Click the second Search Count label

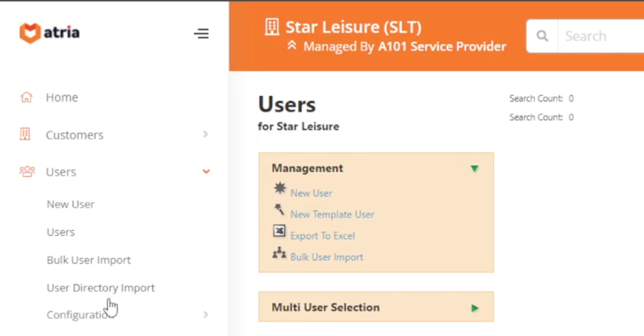point(536,117)
